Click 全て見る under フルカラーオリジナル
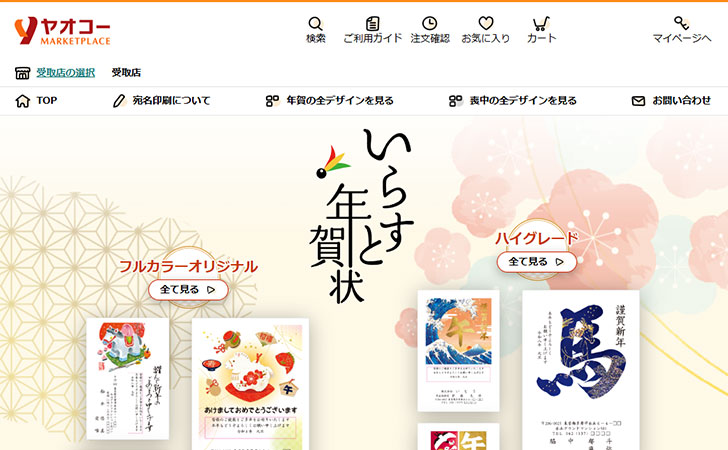The height and width of the screenshot is (450, 728). (188, 290)
